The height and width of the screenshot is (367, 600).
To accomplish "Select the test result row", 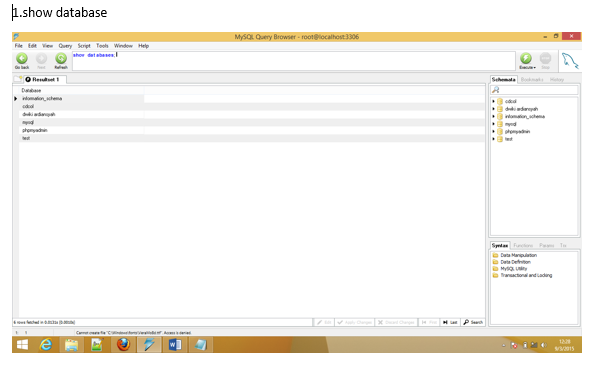I will [x=252, y=138].
